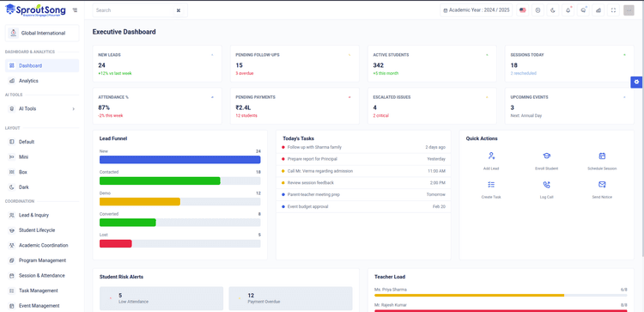
Task: Click the blue New bar in Lead Funnel
Action: click(180, 160)
